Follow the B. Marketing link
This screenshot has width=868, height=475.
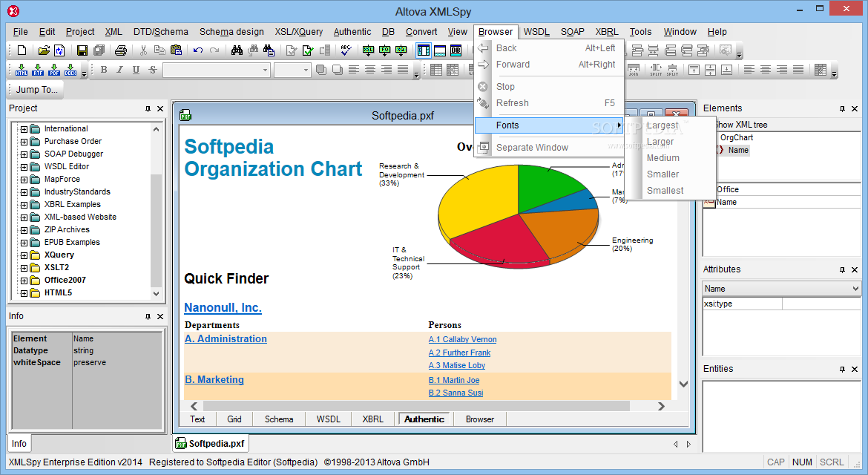click(214, 380)
